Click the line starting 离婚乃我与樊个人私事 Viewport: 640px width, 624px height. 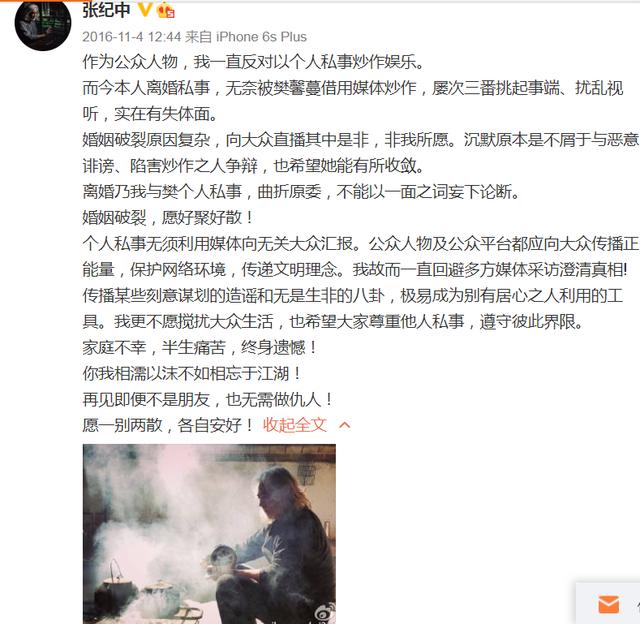coord(301,191)
